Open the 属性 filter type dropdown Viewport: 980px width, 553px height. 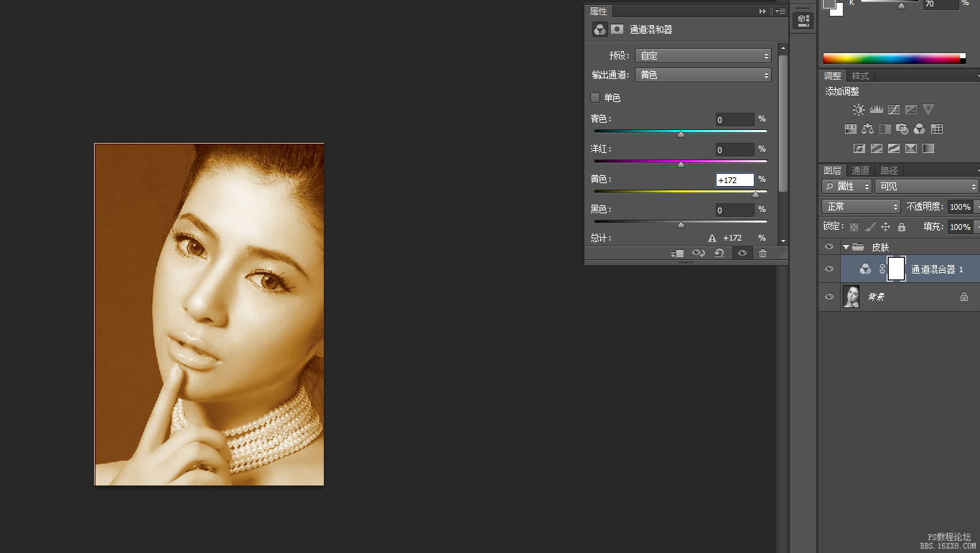click(x=846, y=187)
